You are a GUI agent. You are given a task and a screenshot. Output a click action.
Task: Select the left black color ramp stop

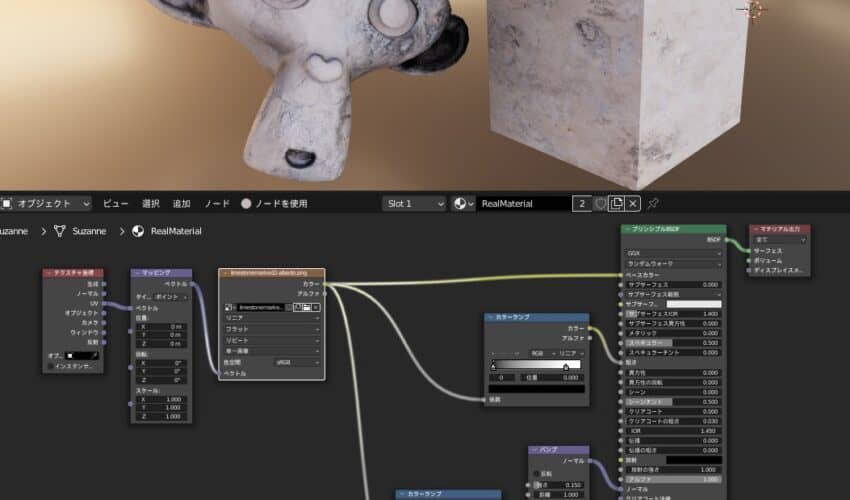(x=493, y=367)
